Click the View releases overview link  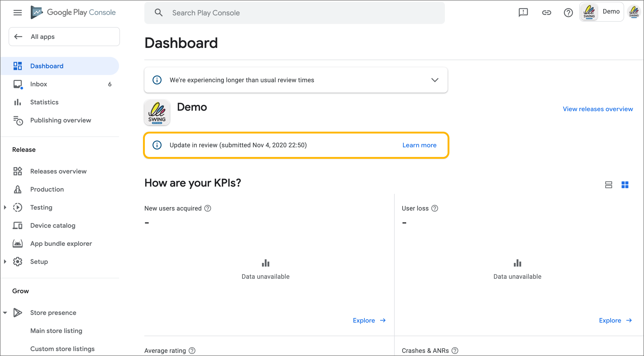pyautogui.click(x=598, y=109)
